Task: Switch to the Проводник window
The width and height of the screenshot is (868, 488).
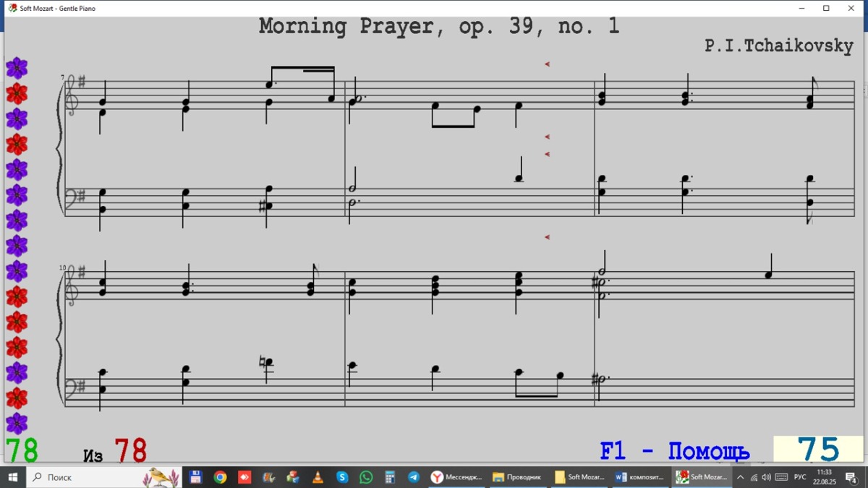Action: pos(517,477)
